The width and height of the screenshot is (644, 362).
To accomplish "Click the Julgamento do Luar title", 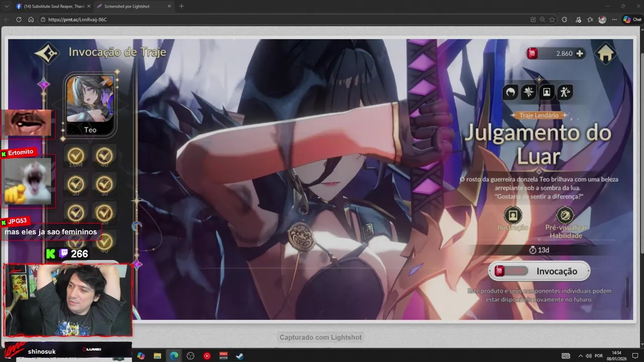I will (x=538, y=144).
